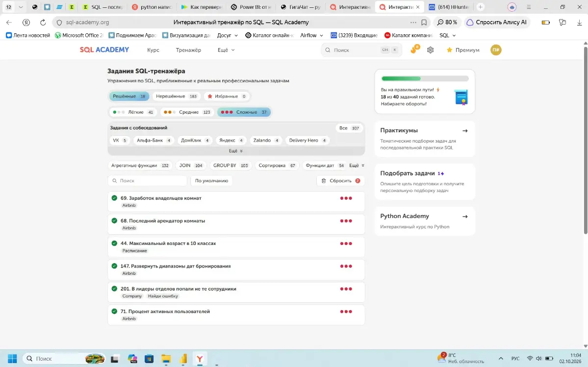
Task: Toggle the Сложные difficulty filter
Action: 244,112
